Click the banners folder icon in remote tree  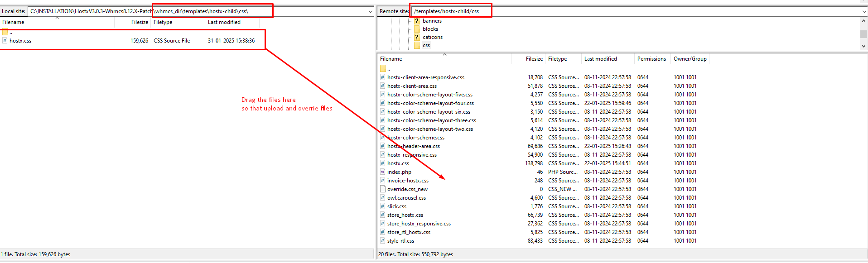click(x=417, y=21)
